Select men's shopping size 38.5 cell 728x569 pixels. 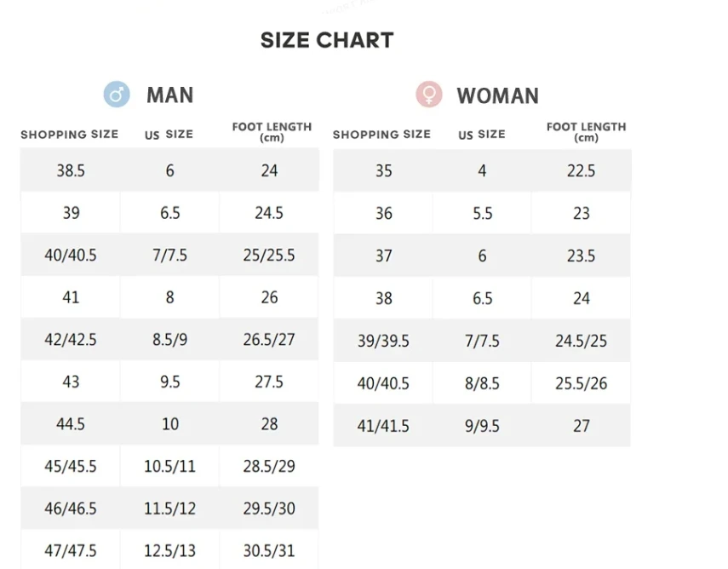tap(71, 170)
